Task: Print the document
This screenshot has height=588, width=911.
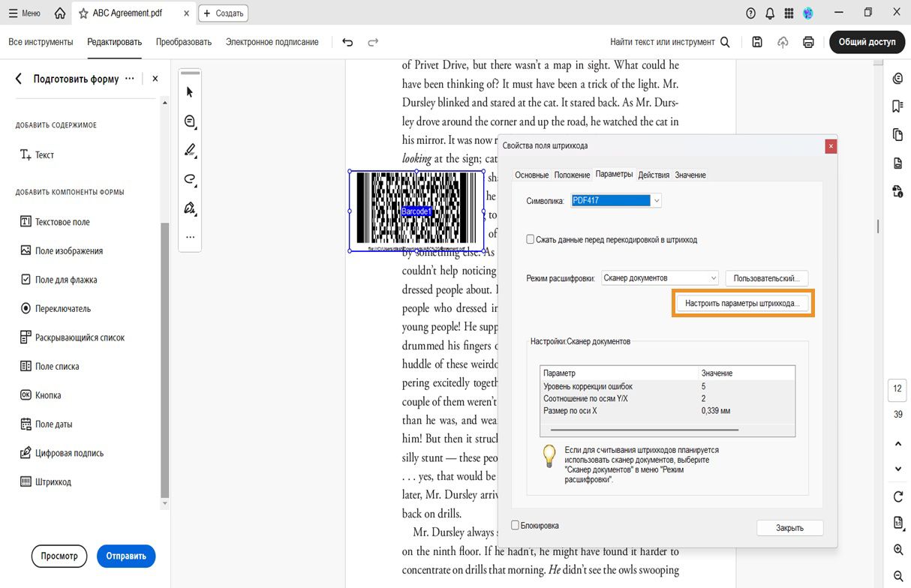Action: tap(808, 42)
